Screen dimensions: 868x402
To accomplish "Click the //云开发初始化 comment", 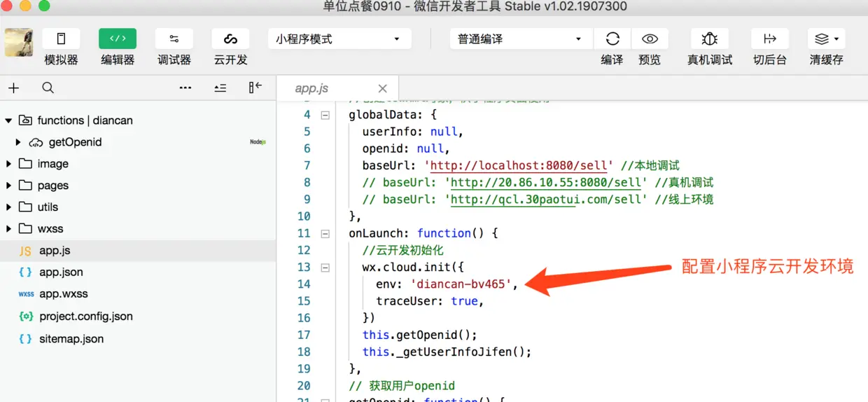I will pyautogui.click(x=402, y=251).
